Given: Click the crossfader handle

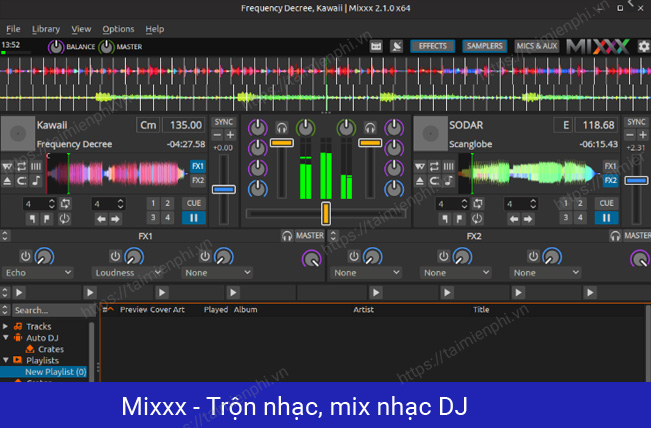Looking at the screenshot, I should tap(326, 213).
